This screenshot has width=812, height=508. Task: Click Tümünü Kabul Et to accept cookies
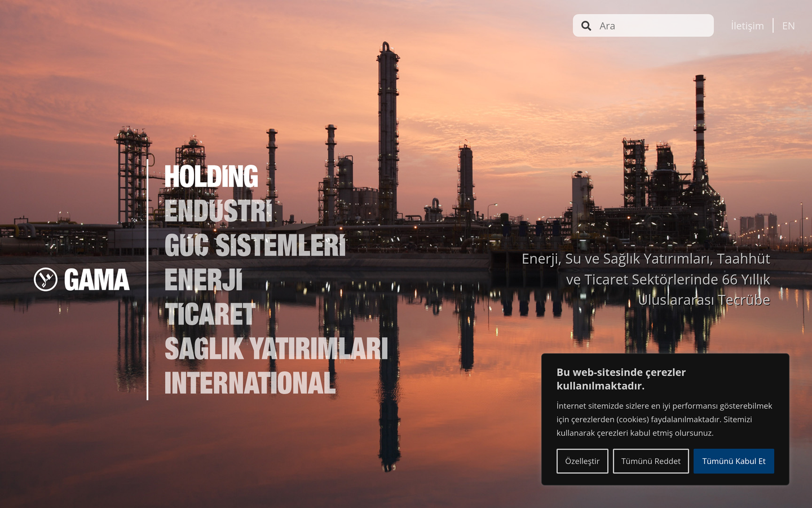point(734,461)
